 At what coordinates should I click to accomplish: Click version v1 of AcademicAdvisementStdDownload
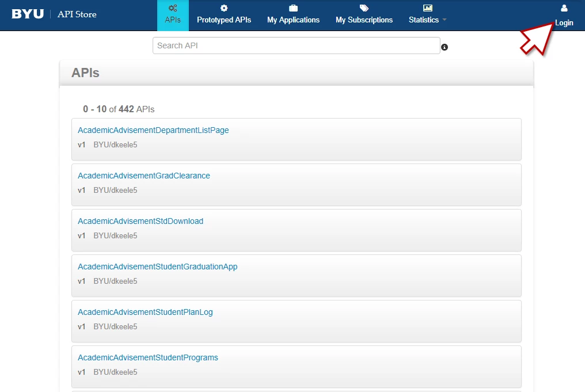pos(82,236)
